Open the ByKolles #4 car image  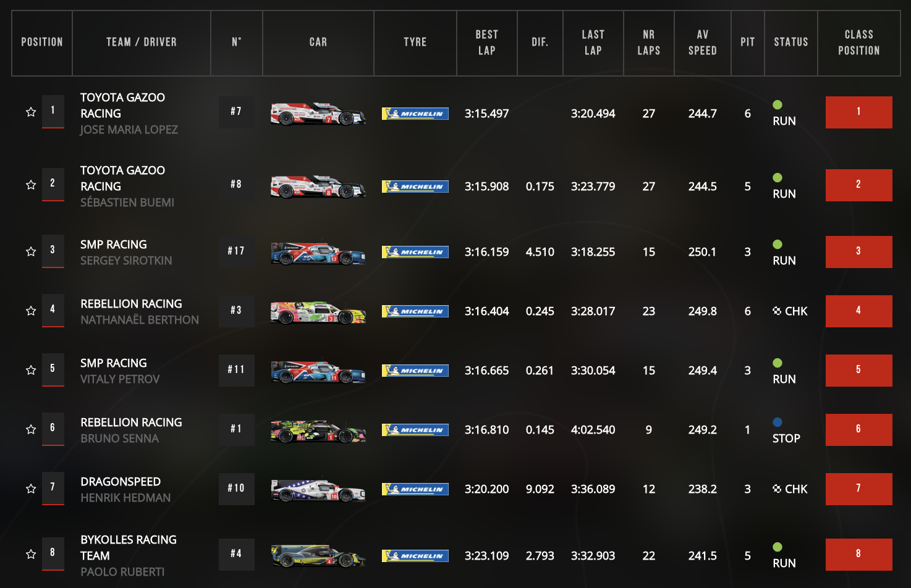[318, 555]
